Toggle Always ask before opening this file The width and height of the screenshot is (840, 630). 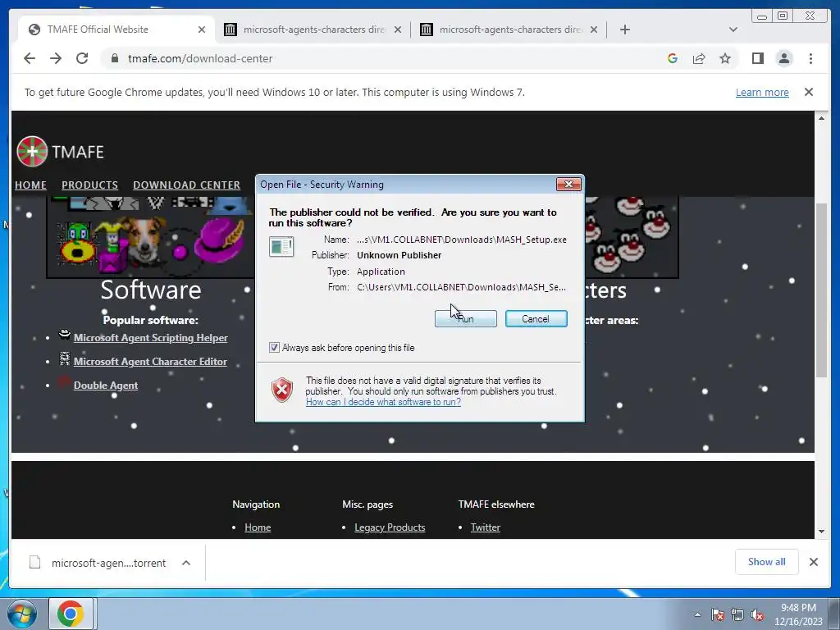coord(274,348)
